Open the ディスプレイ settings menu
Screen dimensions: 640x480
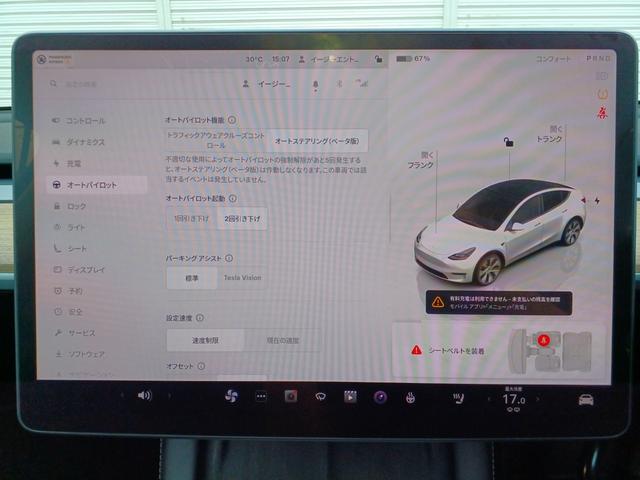tap(85, 269)
